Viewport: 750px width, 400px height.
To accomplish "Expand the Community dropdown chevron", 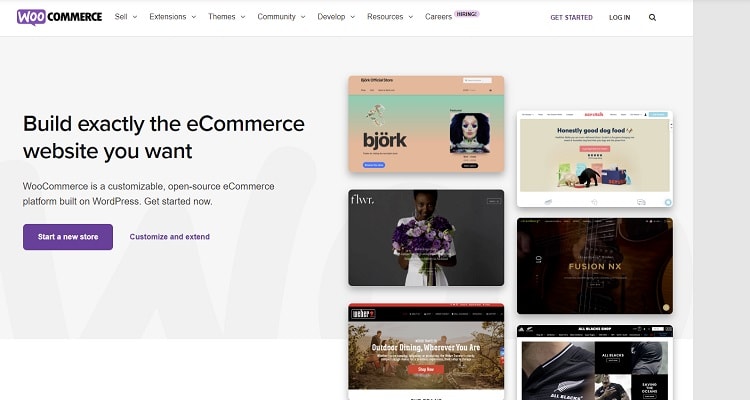I will point(303,17).
